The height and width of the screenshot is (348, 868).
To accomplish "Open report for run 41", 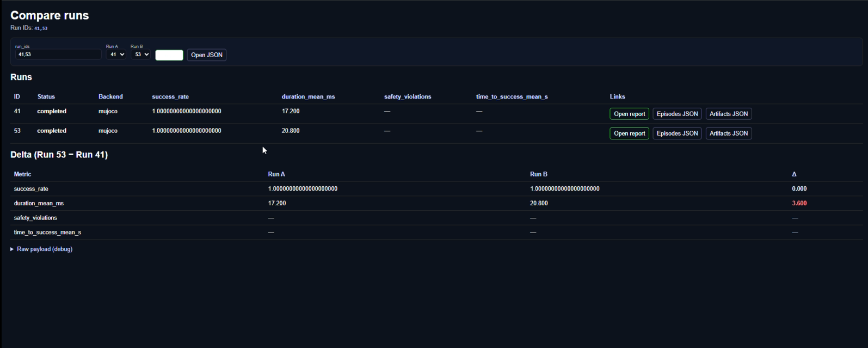I will pos(629,114).
